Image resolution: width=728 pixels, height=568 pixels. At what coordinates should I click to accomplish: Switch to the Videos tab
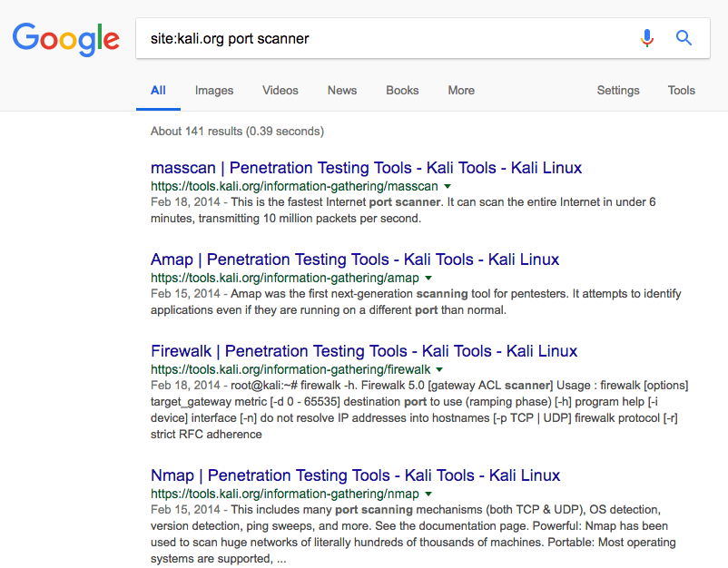(280, 91)
